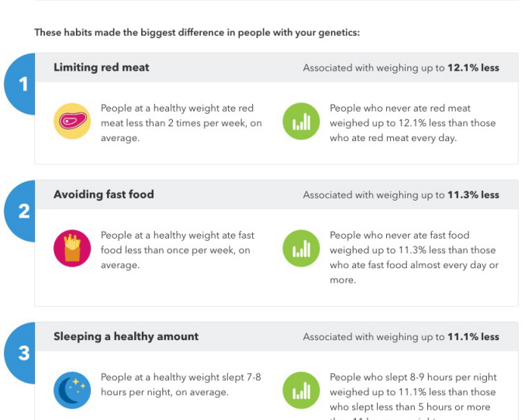
Task: Click the 11.3% less weight association text
Action: pos(401,195)
